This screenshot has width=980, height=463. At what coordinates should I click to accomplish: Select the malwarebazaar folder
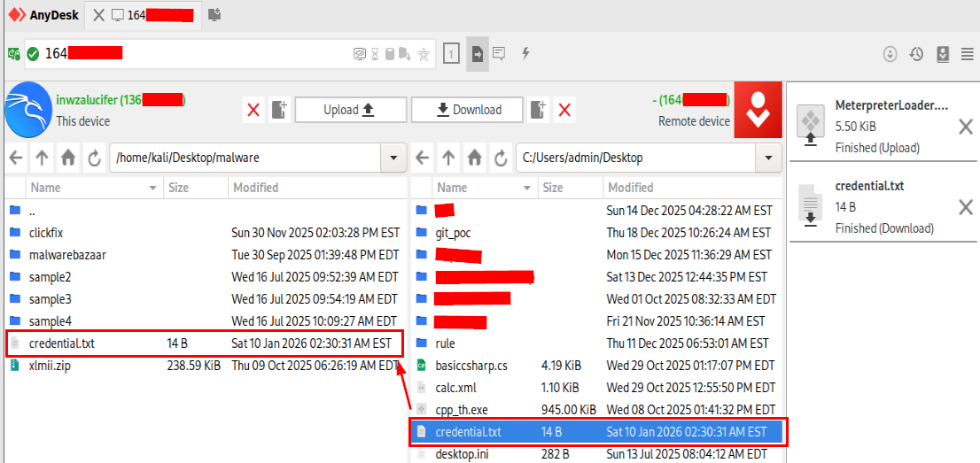point(205,255)
